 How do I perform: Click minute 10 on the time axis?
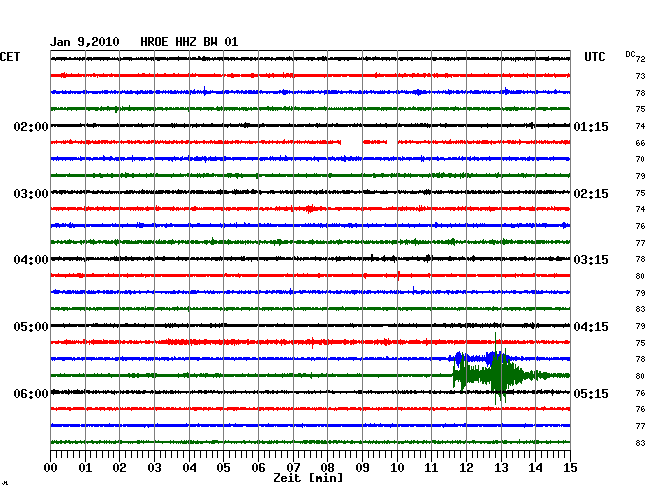pyautogui.click(x=397, y=468)
